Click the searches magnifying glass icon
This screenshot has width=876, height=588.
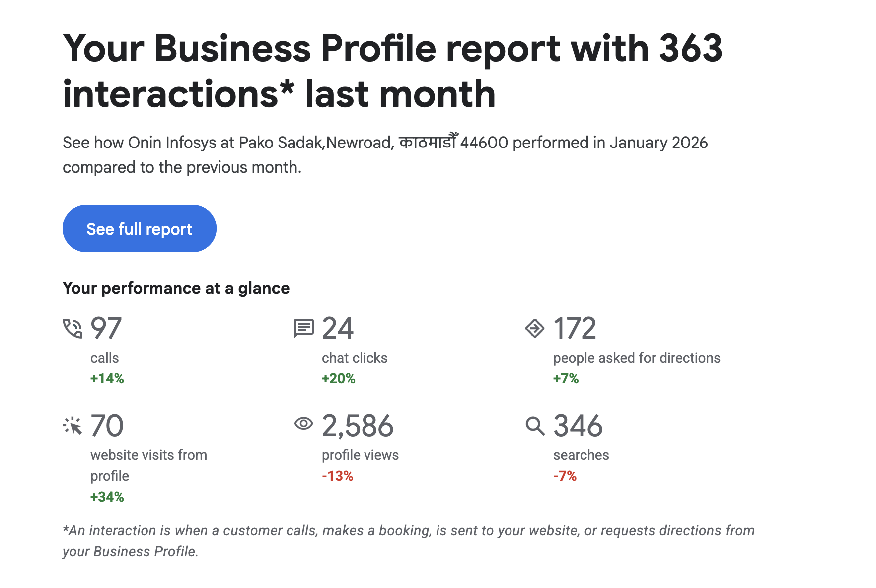(535, 426)
